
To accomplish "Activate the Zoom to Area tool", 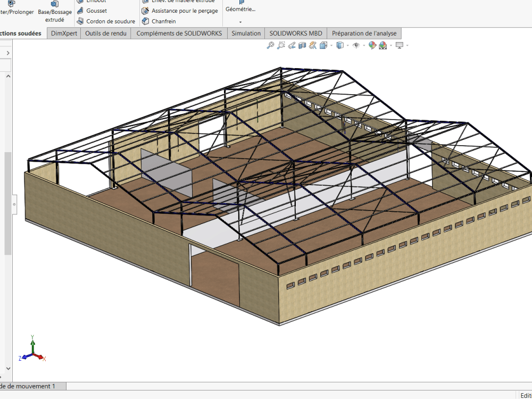I will tap(281, 45).
